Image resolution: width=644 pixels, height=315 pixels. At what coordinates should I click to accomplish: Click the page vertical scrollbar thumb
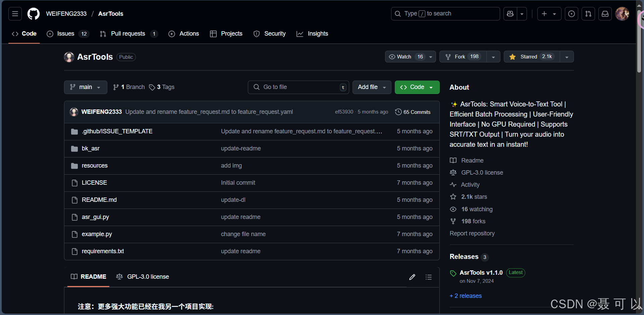(639, 41)
